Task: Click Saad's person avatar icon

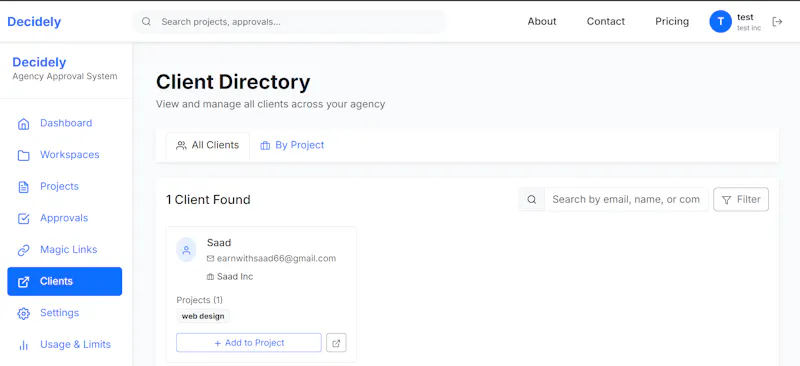Action: 186,250
